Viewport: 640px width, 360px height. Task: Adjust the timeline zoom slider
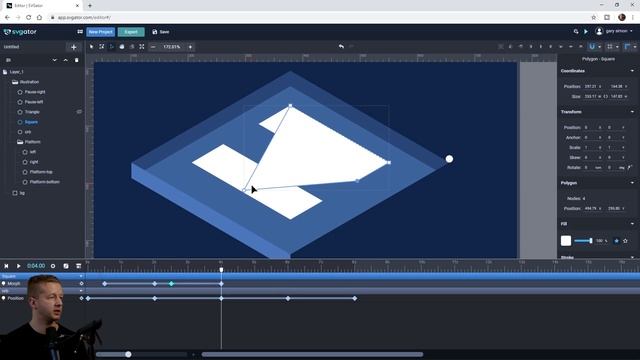click(x=128, y=354)
